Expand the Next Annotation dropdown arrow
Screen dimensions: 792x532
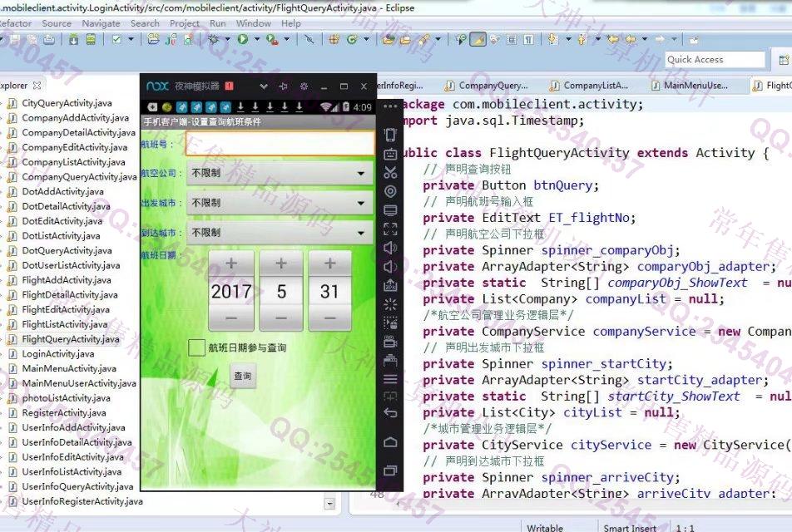(568, 39)
